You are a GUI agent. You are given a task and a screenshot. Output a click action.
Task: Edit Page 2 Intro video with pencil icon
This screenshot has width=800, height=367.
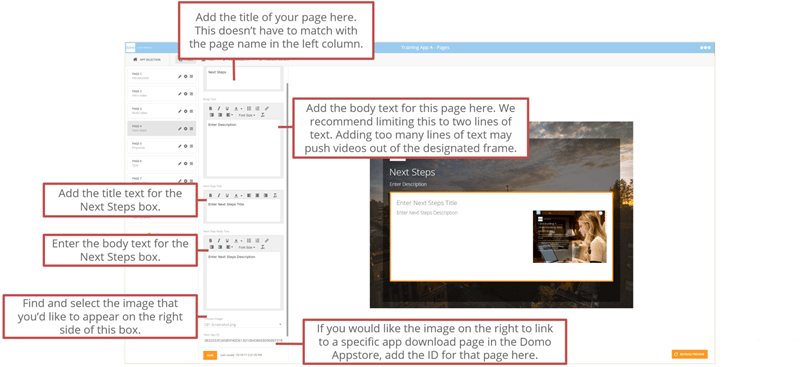tap(180, 93)
